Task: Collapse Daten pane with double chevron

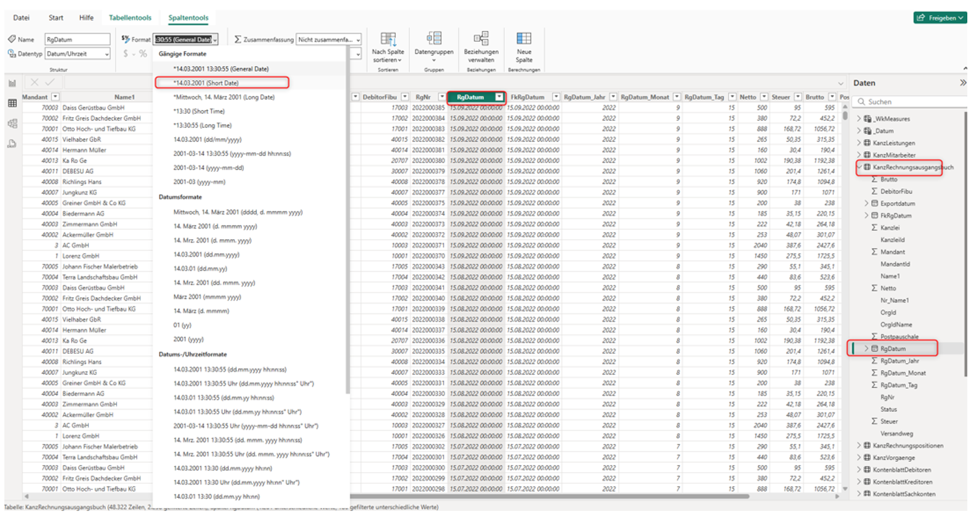Action: (x=963, y=83)
